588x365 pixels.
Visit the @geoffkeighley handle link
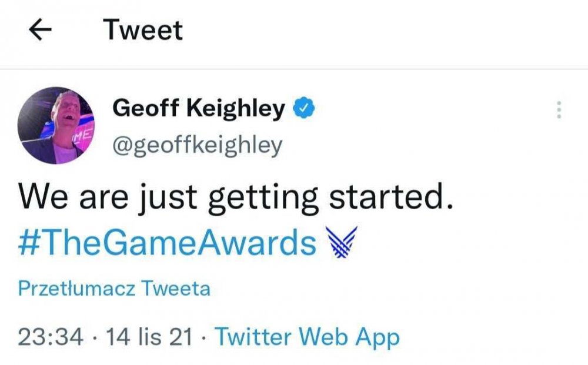(197, 145)
